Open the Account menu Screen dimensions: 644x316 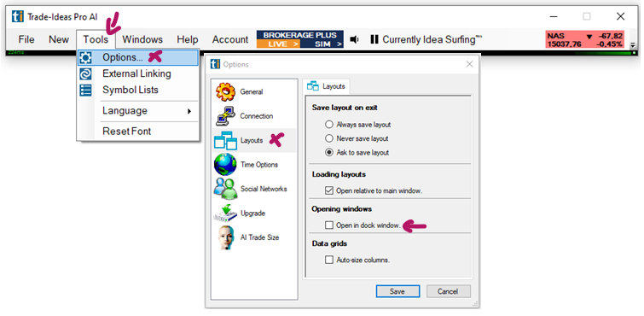[x=230, y=39]
